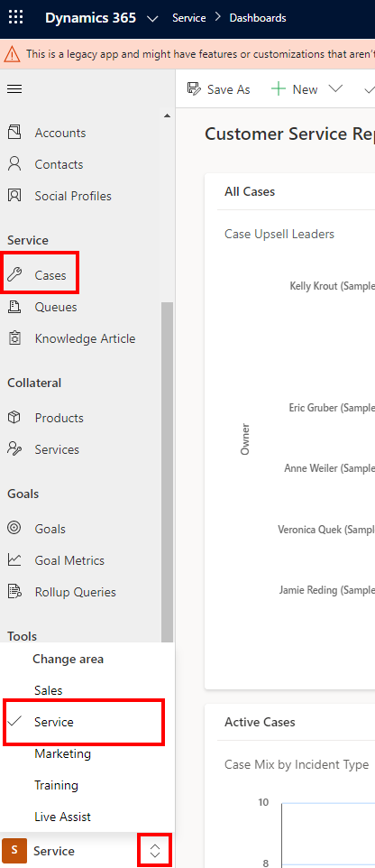Click the Veronica Quek chart label
Screen dimensions: 375x868
click(x=325, y=530)
